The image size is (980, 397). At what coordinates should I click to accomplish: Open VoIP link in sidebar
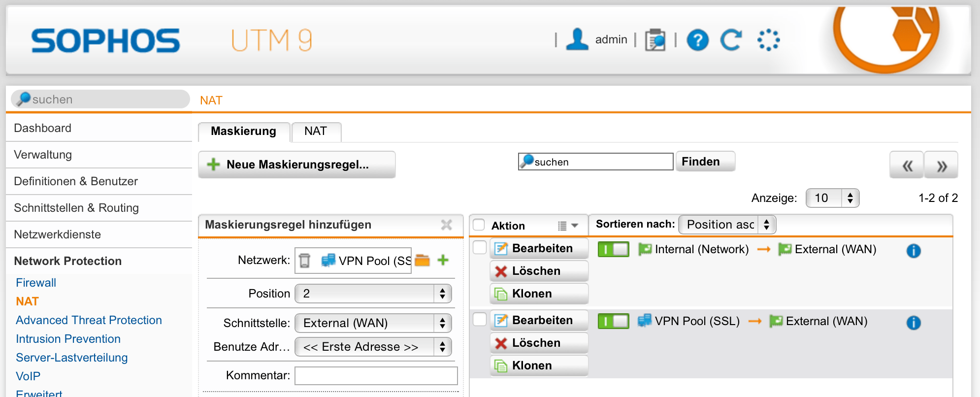(28, 376)
